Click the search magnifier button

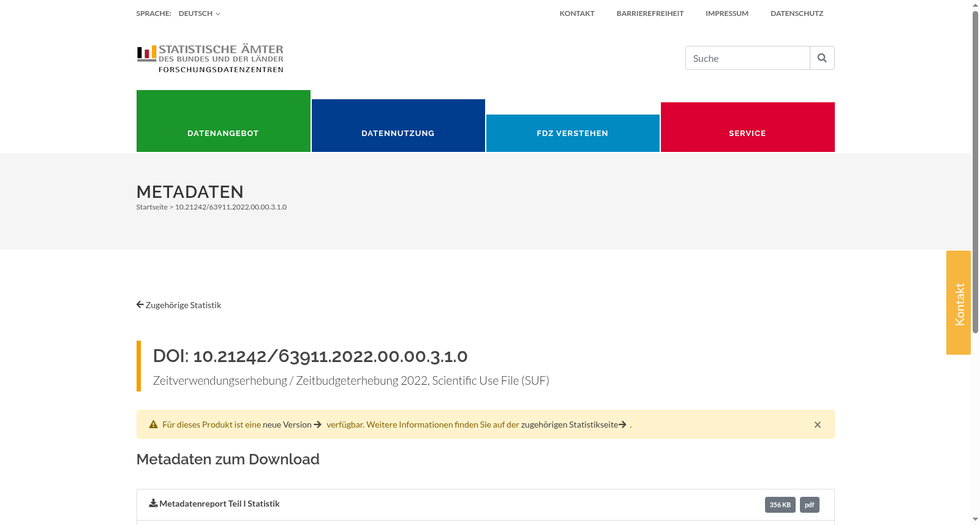822,58
